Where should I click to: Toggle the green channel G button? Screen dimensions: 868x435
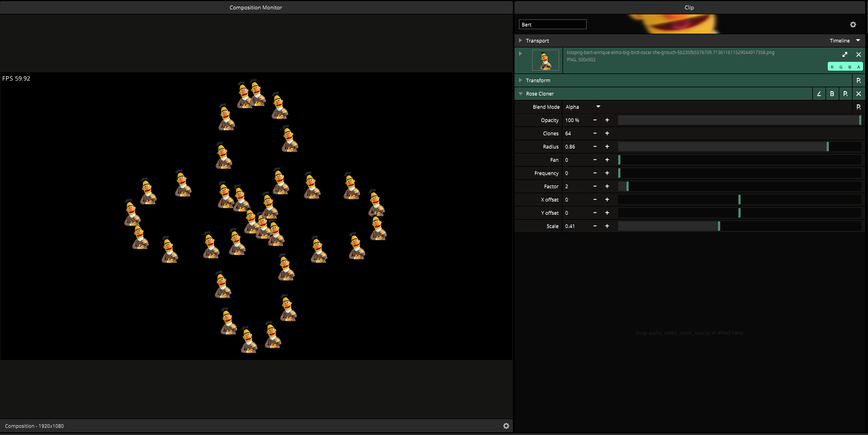[841, 67]
